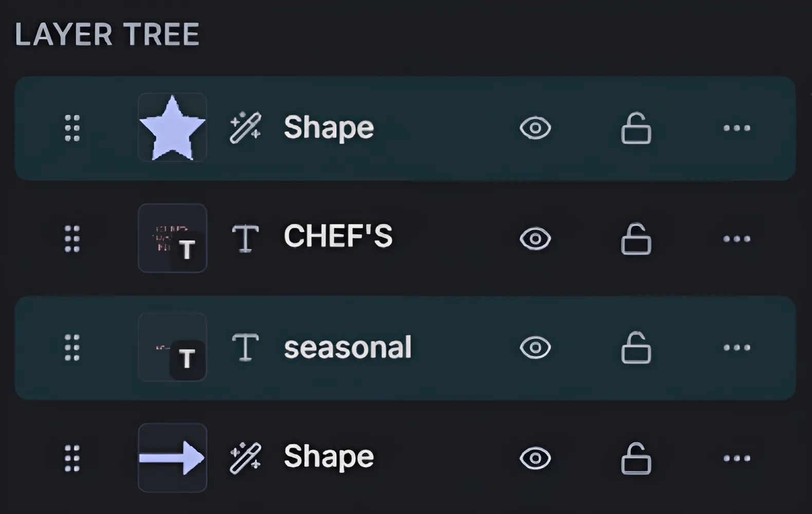This screenshot has height=514, width=812.
Task: Lock the star Shape layer
Action: [636, 128]
